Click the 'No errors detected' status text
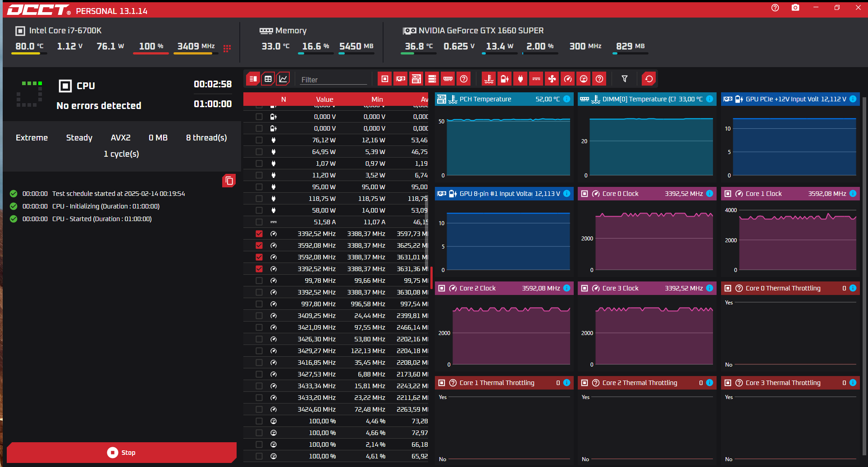 coord(99,105)
